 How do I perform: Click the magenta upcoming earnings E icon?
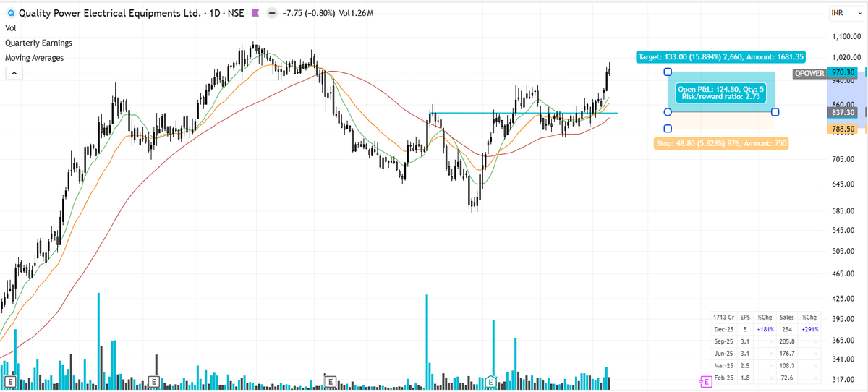(705, 380)
